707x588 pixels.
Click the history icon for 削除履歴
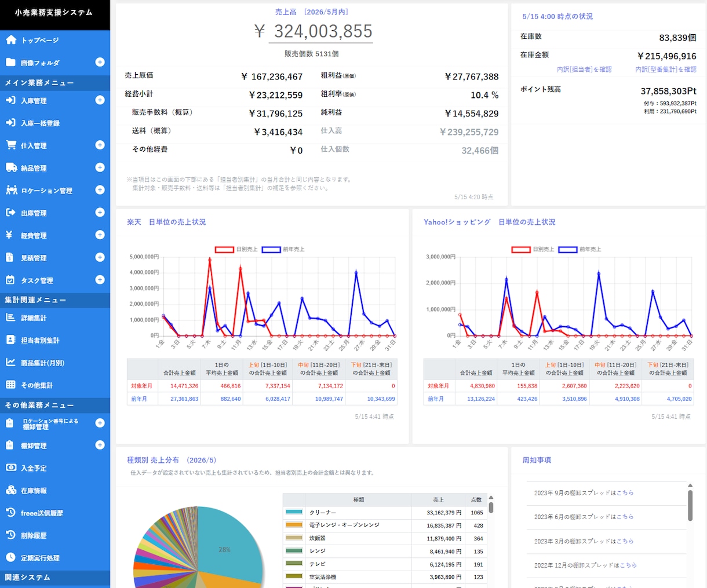10,535
